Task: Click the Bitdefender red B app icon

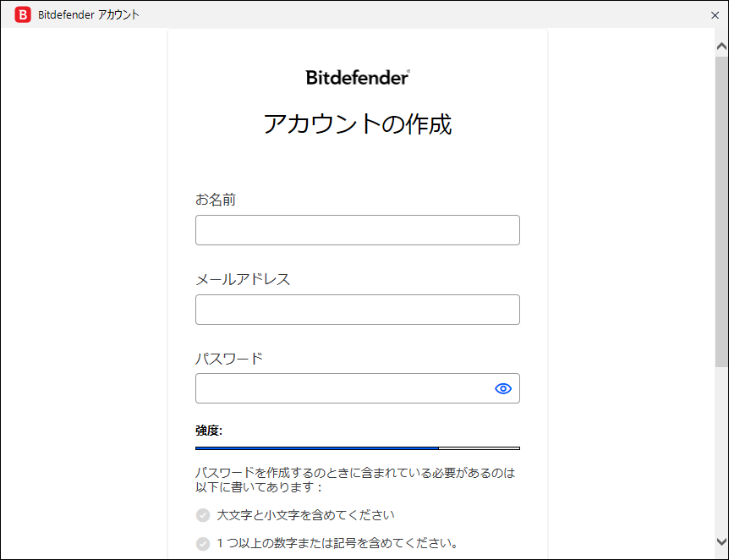Action: 22,14
